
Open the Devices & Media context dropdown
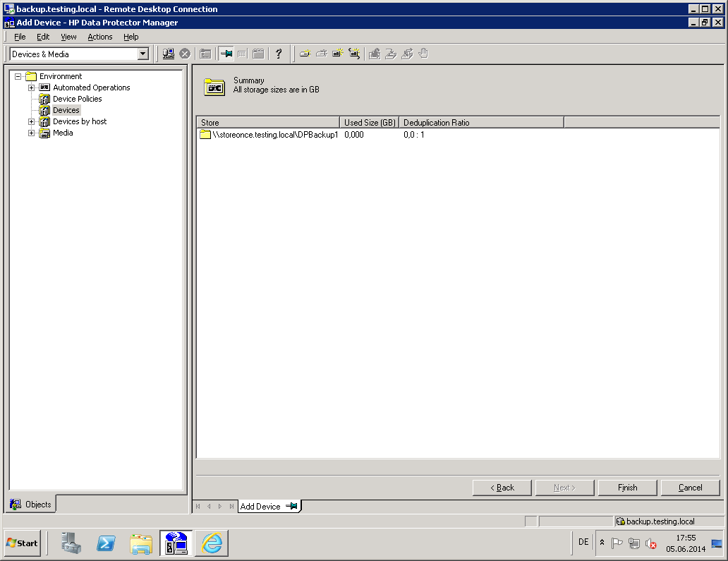(142, 54)
